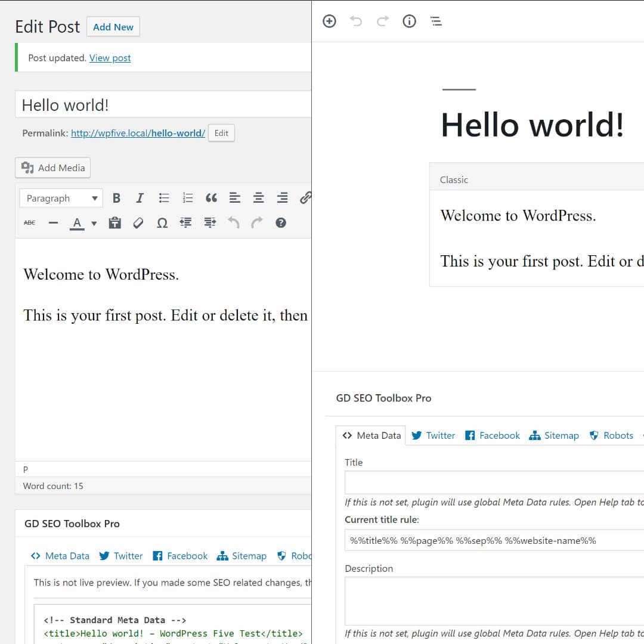The width and height of the screenshot is (644, 644).
Task: Undo in the block editor top bar
Action: (x=356, y=21)
